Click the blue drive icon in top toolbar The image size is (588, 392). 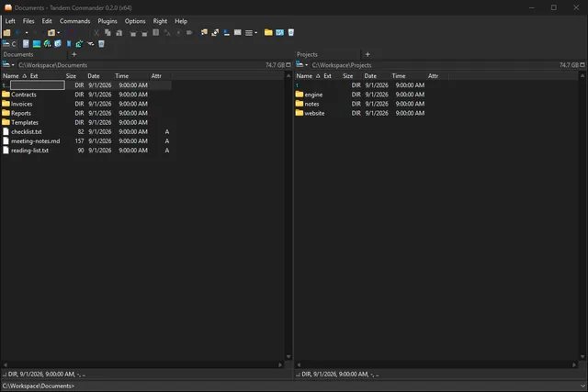(x=227, y=33)
